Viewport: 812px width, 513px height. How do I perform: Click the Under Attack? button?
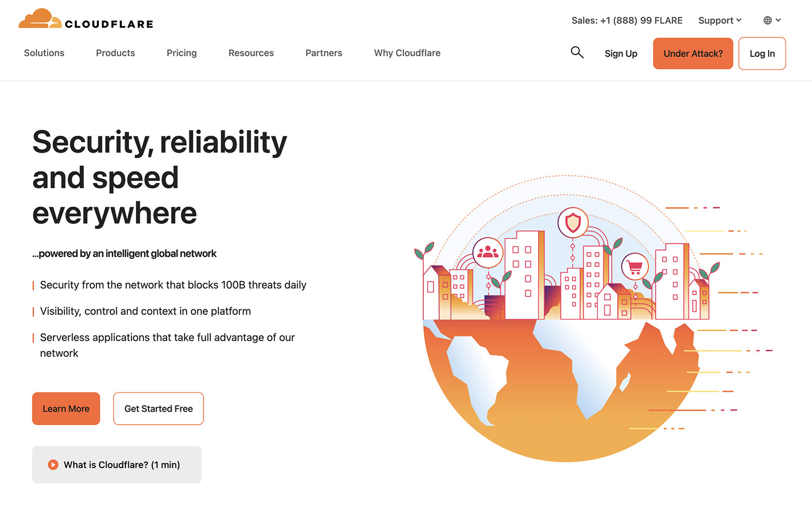pyautogui.click(x=693, y=54)
